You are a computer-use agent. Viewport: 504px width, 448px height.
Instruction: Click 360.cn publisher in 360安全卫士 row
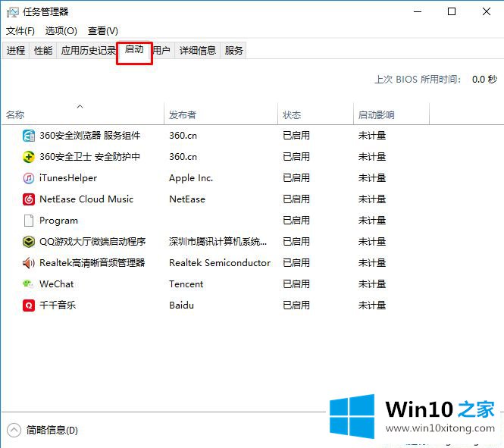pyautogui.click(x=183, y=156)
